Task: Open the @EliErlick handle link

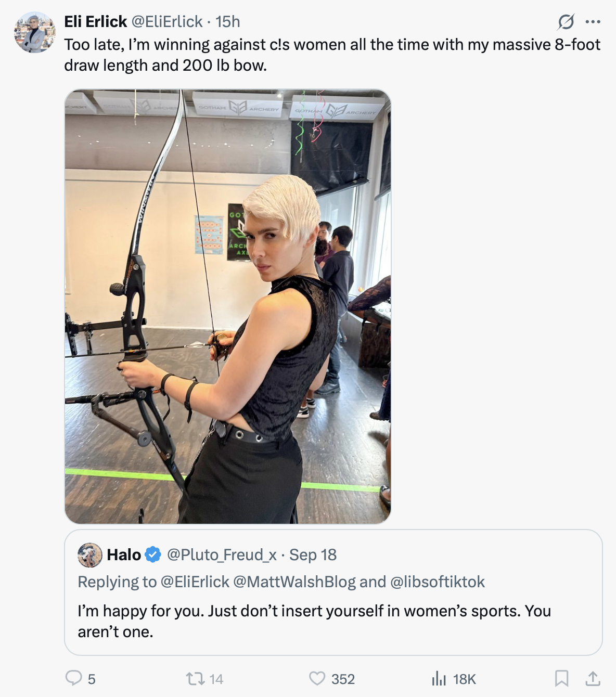Action: (166, 22)
